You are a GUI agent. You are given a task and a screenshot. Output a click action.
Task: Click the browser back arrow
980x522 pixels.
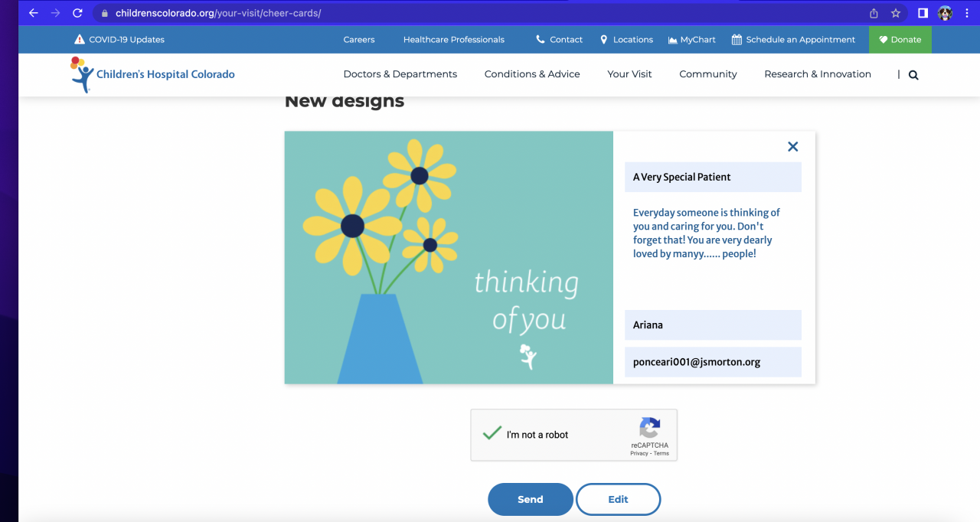(x=33, y=13)
